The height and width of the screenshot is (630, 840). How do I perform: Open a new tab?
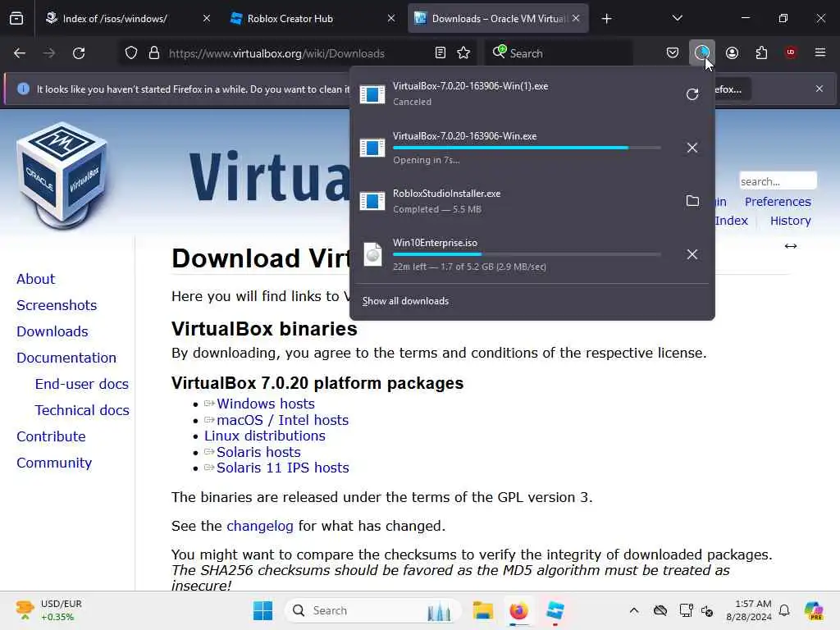606,19
